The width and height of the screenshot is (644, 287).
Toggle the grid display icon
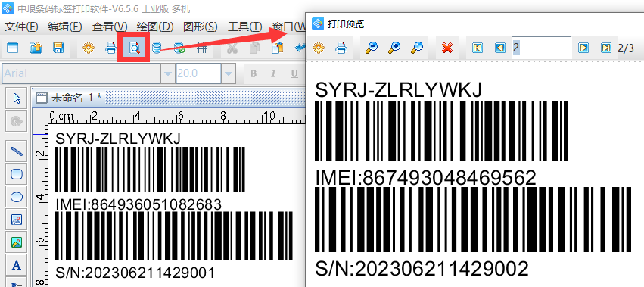(201, 48)
